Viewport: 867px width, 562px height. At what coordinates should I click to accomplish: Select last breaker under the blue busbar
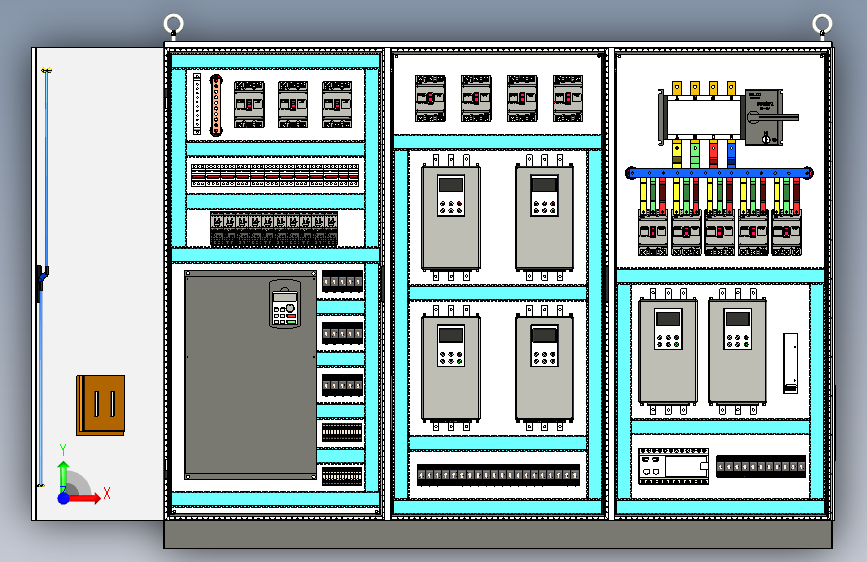786,232
